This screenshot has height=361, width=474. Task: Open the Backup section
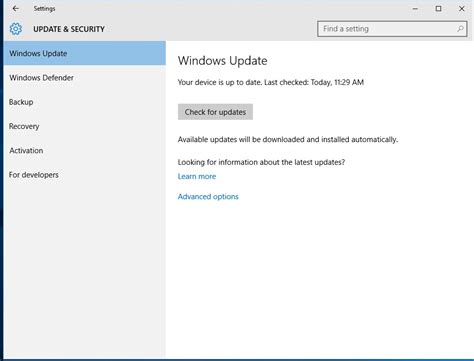click(85, 102)
